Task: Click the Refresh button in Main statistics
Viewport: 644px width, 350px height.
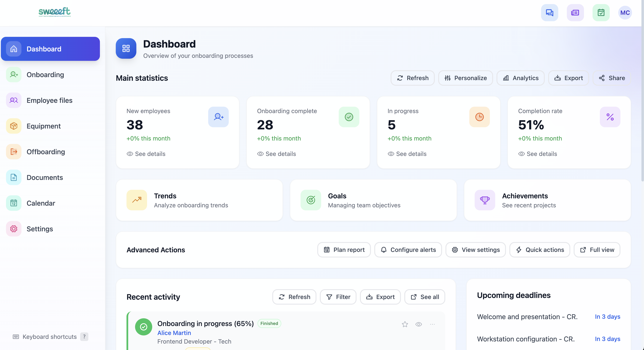Action: (x=412, y=78)
